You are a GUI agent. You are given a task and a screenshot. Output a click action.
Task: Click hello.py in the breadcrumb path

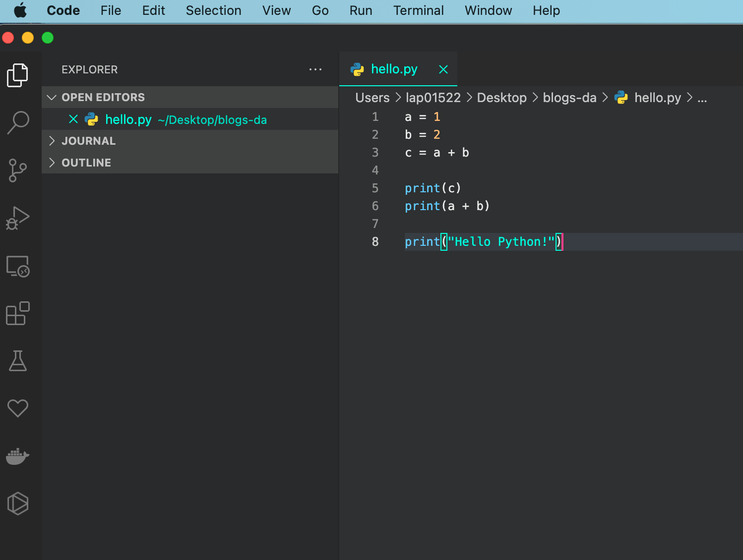point(658,98)
